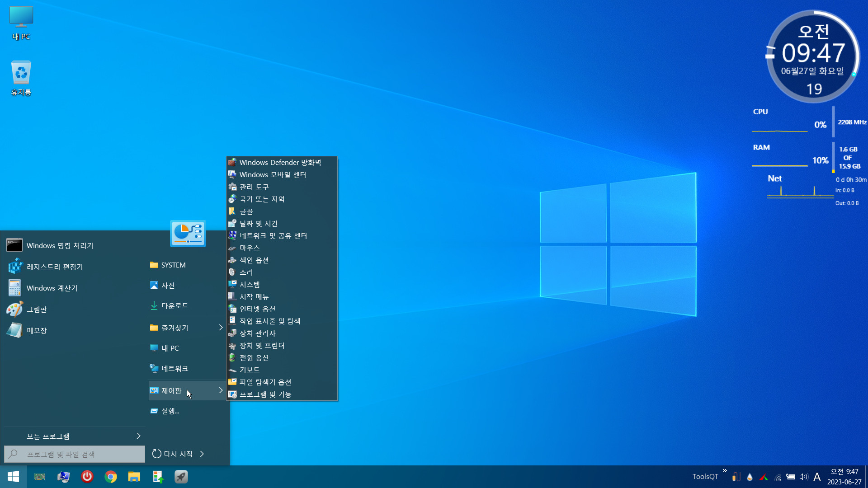Click the red and green tray icon

[x=764, y=477]
